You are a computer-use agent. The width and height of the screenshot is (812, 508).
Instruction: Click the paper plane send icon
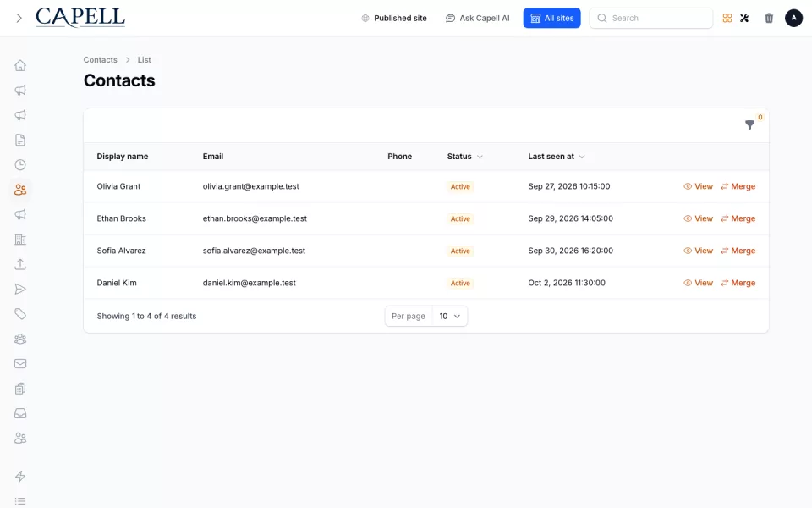[x=20, y=290]
